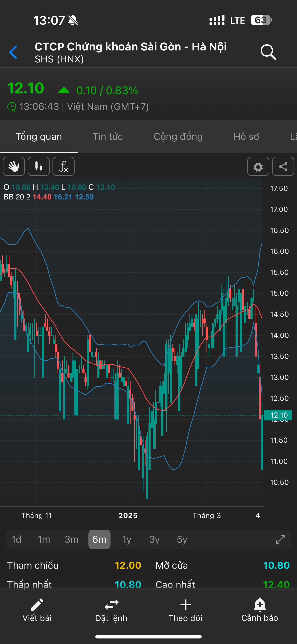The width and height of the screenshot is (297, 644).
Task: Tap the Tháng 3 axis label
Action: point(207,515)
